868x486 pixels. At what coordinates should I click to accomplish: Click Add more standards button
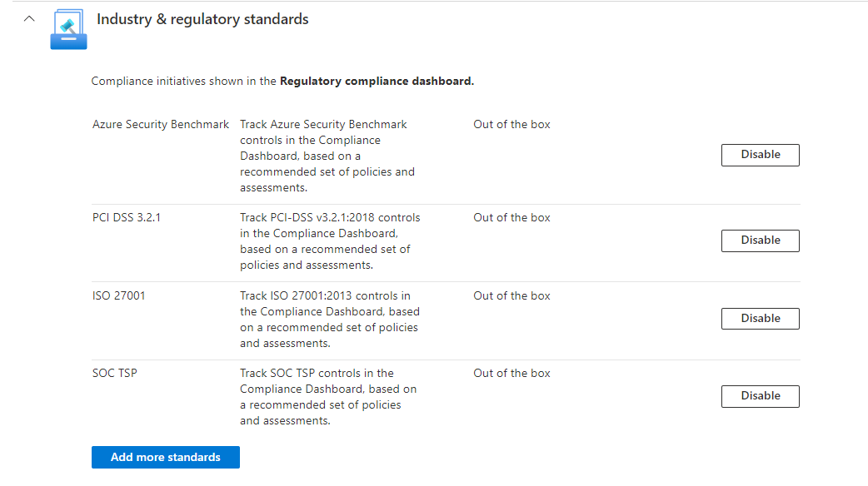[x=166, y=457]
